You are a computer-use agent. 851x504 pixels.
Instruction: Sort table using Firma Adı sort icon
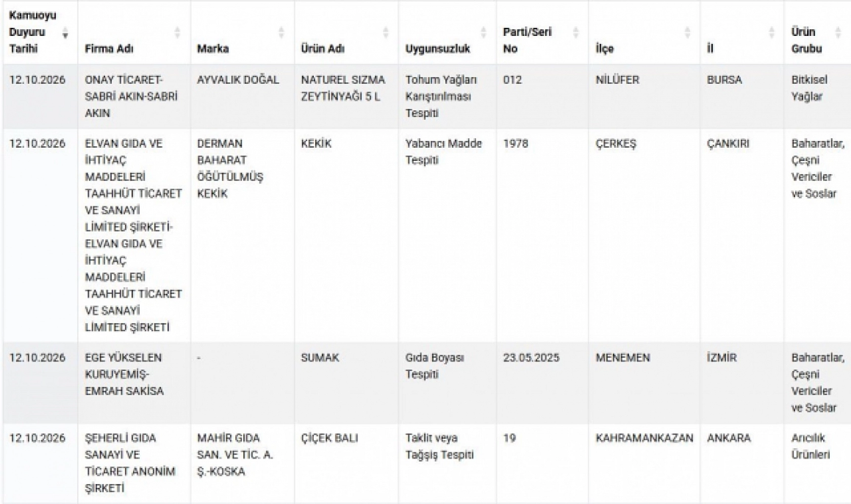tap(177, 32)
